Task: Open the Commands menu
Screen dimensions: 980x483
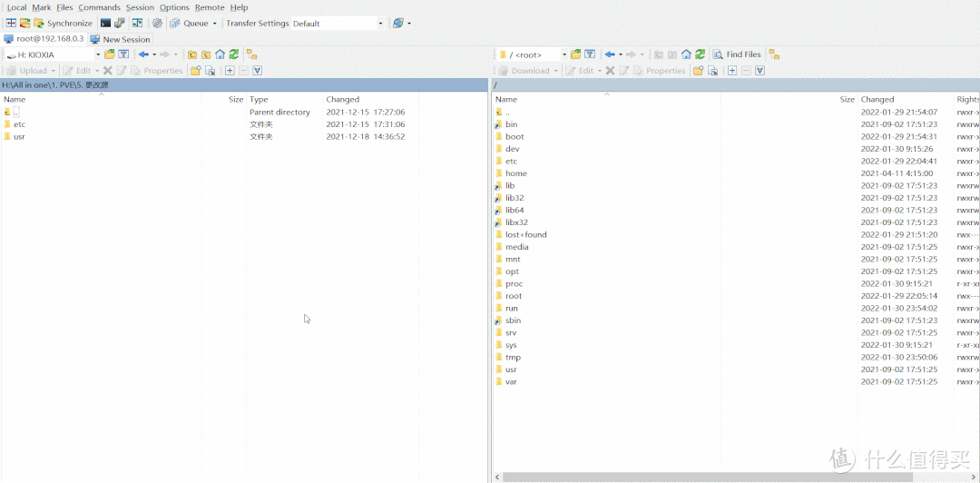Action: pyautogui.click(x=99, y=7)
